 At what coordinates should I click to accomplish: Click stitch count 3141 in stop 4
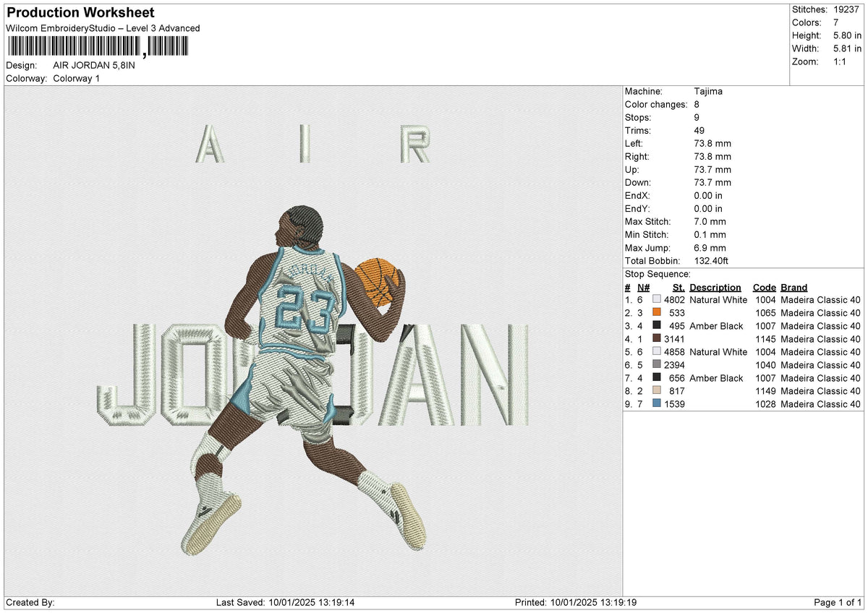pyautogui.click(x=674, y=338)
